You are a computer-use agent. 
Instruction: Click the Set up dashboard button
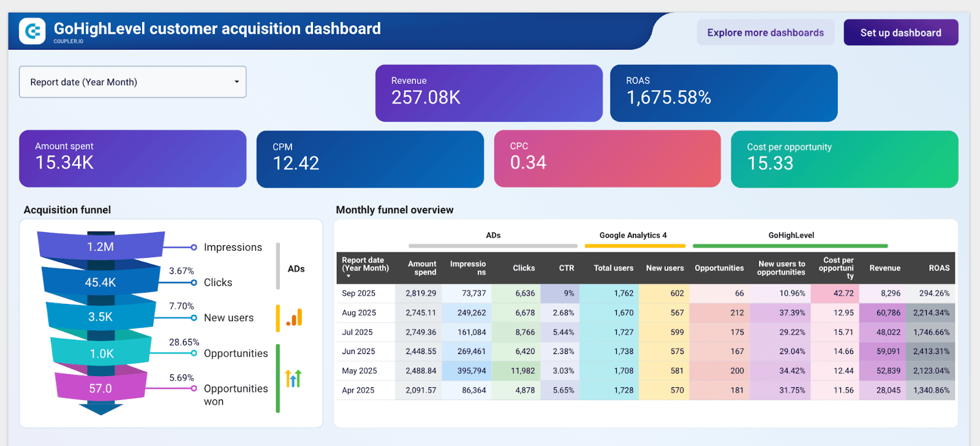900,32
